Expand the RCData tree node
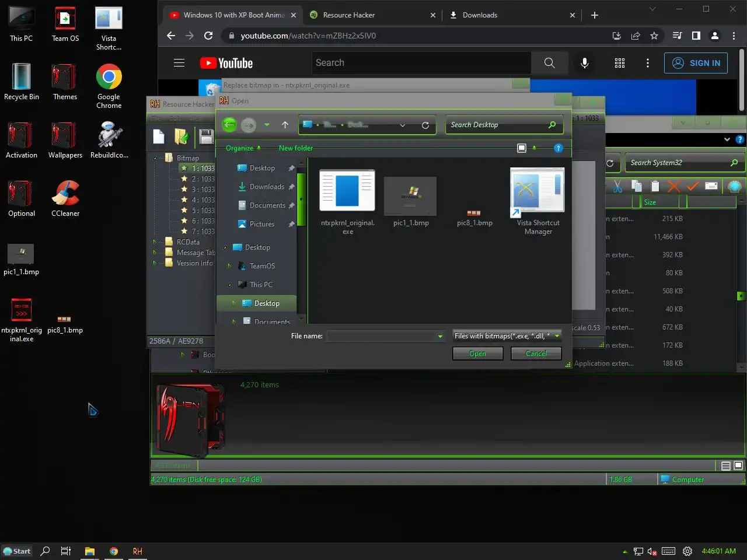Viewport: 747px width, 560px height. pyautogui.click(x=155, y=242)
